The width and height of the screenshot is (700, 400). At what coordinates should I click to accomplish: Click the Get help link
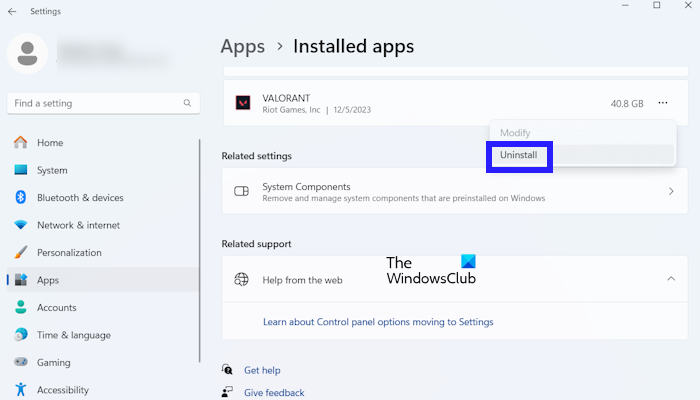(262, 370)
